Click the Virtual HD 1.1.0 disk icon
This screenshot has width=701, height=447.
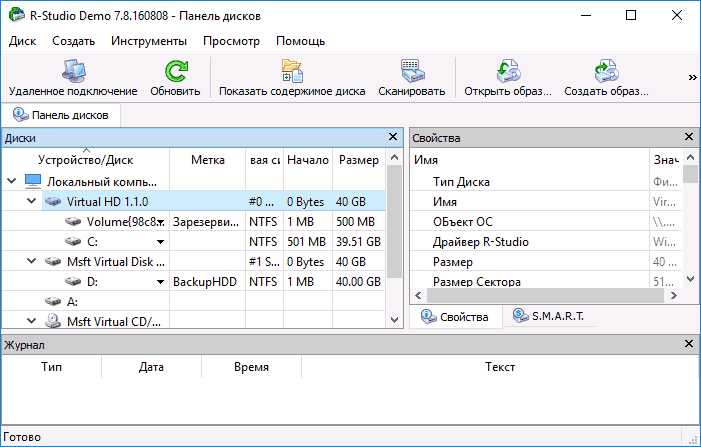(x=53, y=202)
